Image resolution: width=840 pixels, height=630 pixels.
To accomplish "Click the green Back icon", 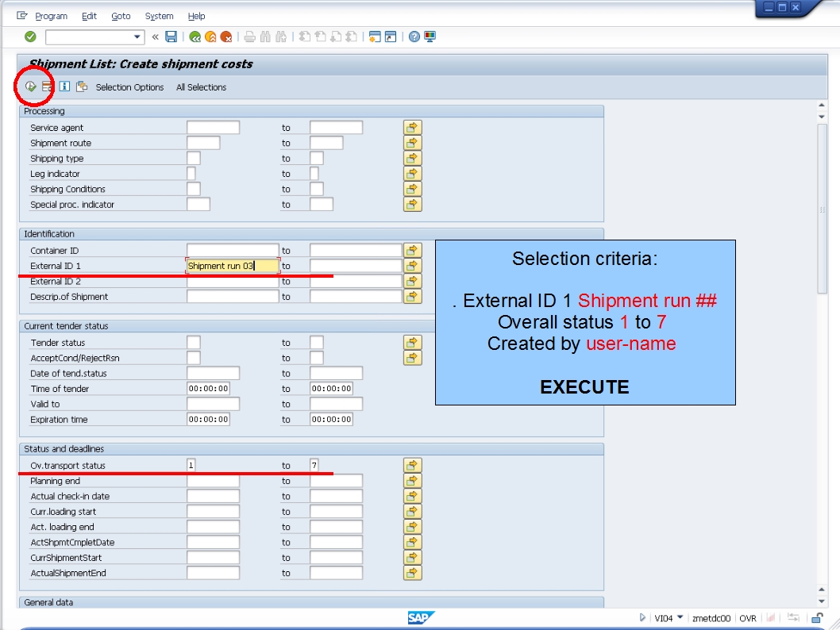I will [x=195, y=36].
